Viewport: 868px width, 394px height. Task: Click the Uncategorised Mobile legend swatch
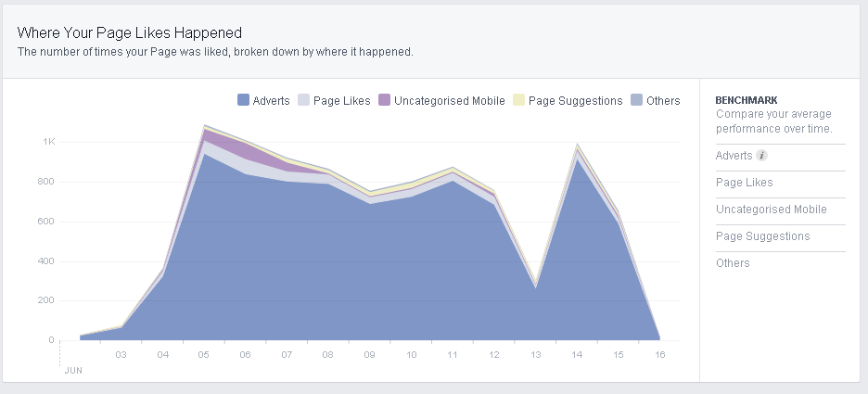(384, 100)
